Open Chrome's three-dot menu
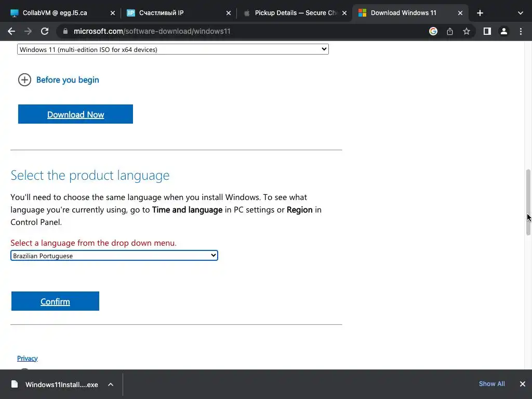The width and height of the screenshot is (532, 399). coord(521,31)
